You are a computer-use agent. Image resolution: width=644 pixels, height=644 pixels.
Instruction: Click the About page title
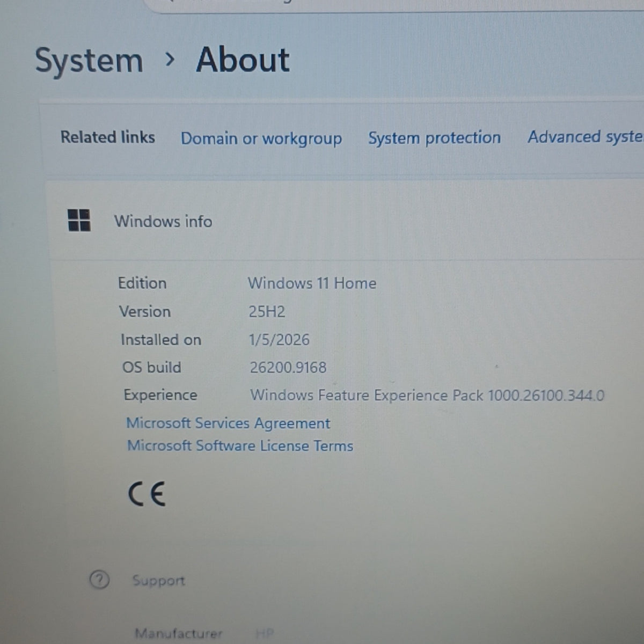coord(243,59)
